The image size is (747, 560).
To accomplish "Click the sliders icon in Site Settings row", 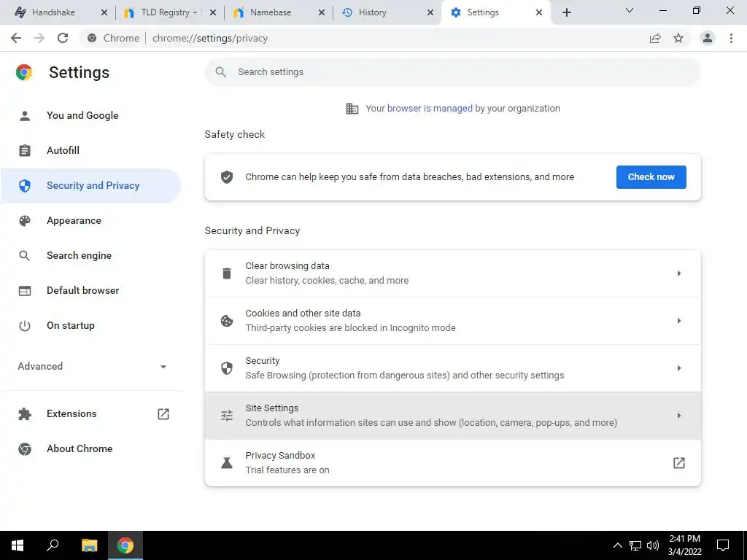I will 227,416.
